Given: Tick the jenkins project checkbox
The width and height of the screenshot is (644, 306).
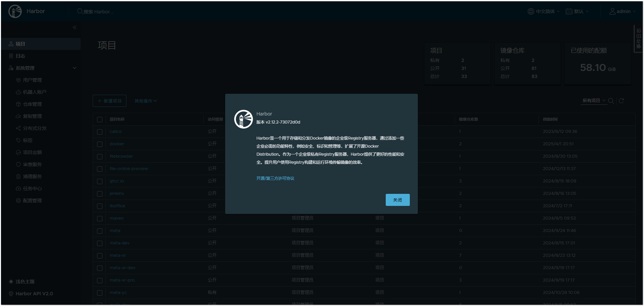Looking at the screenshot, I should point(100,194).
